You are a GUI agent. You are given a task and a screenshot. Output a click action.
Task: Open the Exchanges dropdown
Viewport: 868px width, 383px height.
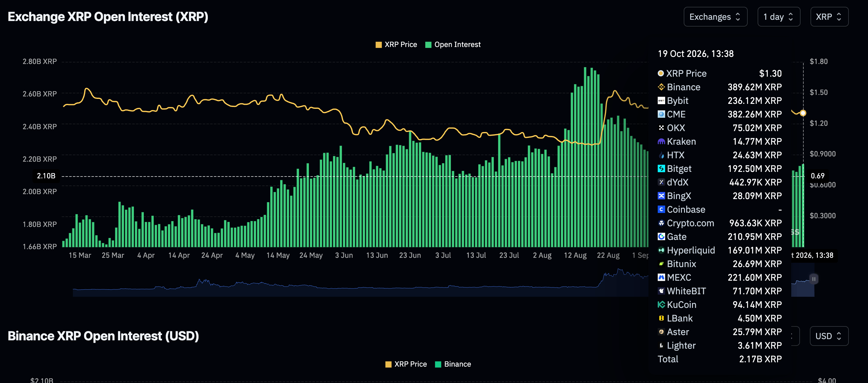715,17
